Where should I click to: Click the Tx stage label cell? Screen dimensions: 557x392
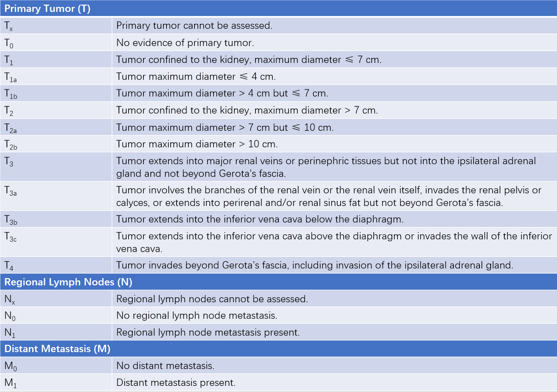click(56, 26)
